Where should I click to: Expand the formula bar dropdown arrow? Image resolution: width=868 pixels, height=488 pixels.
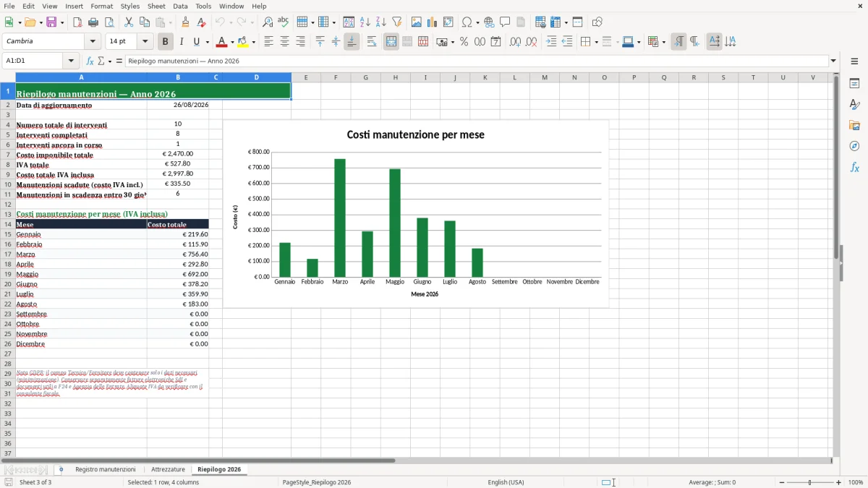[833, 61]
